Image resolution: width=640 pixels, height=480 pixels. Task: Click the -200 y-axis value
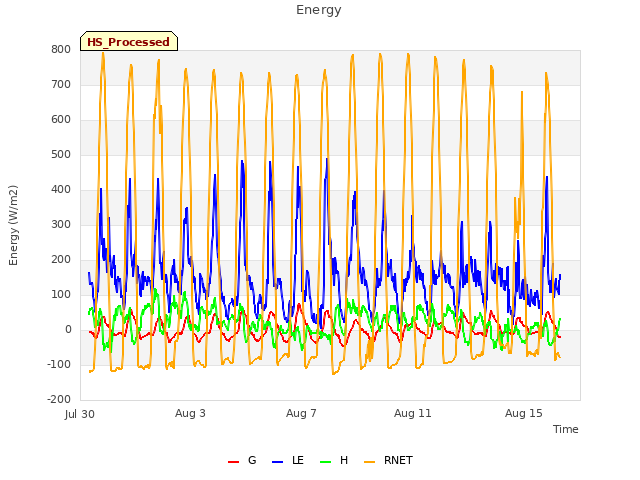point(59,400)
